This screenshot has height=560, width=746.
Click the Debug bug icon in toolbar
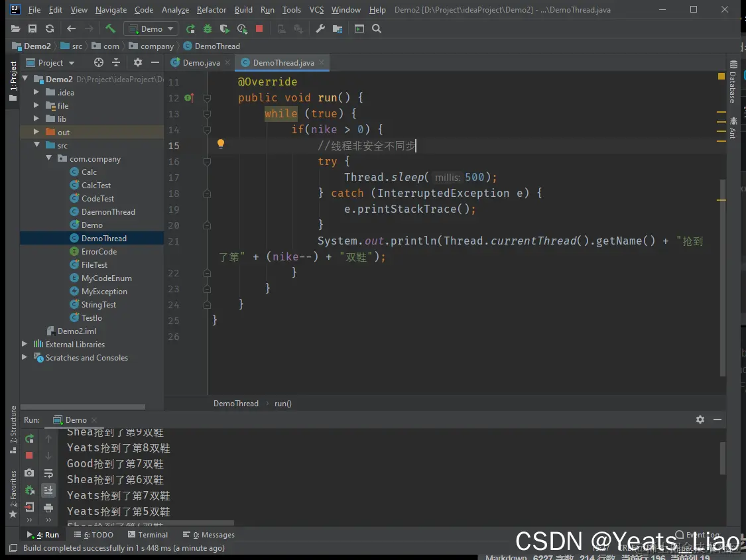[208, 29]
